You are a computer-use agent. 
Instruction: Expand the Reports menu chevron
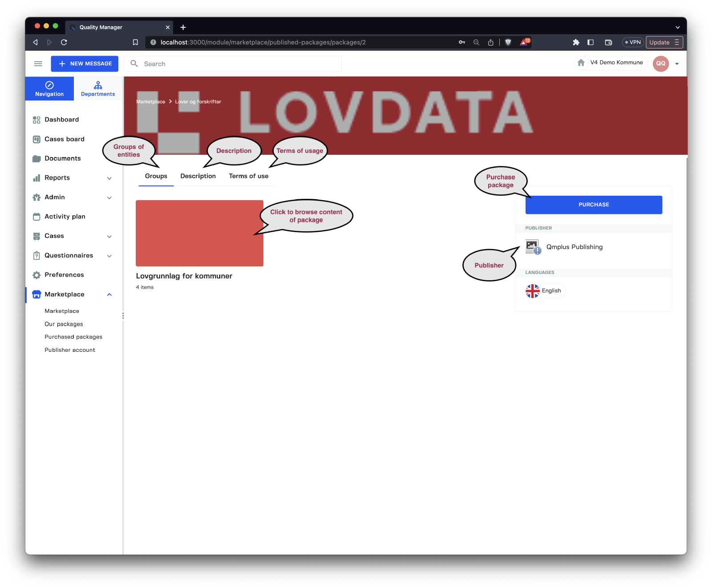109,178
